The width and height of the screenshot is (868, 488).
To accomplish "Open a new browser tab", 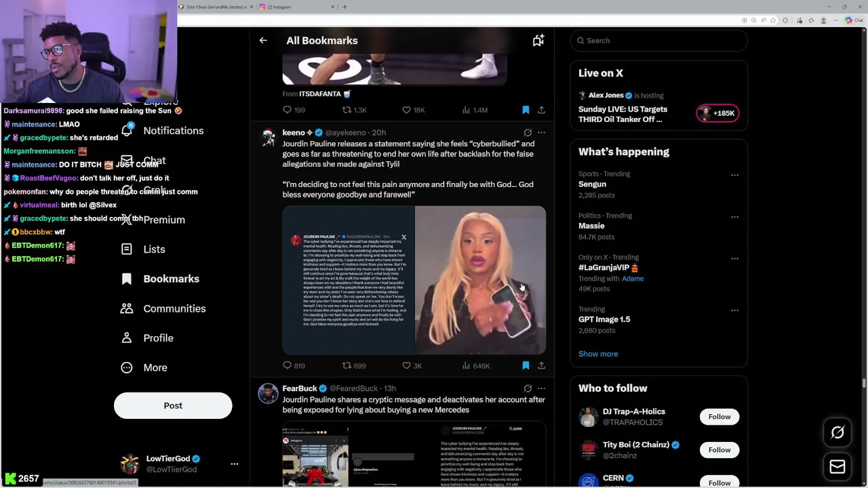I will pos(344,7).
